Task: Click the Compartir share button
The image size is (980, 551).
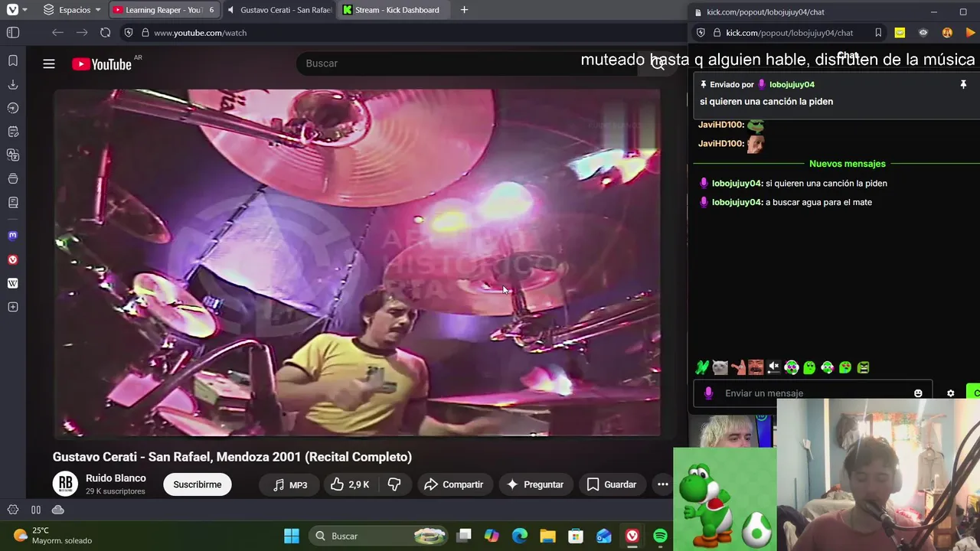Action: coord(454,484)
